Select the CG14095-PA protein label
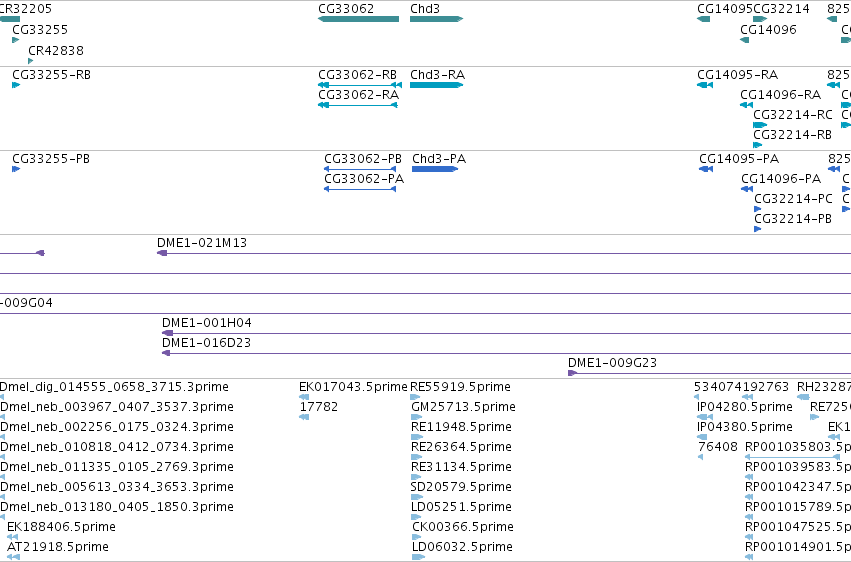Screen dimensions: 851x562 pos(739,158)
